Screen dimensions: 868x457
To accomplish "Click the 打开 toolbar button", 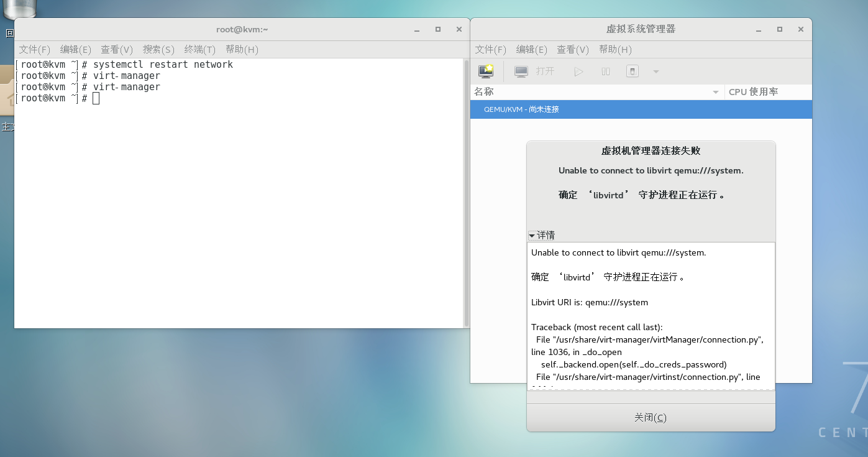I will [545, 71].
